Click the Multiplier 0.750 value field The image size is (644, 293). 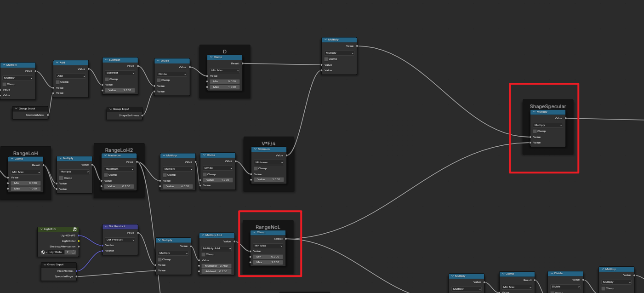coord(217,266)
